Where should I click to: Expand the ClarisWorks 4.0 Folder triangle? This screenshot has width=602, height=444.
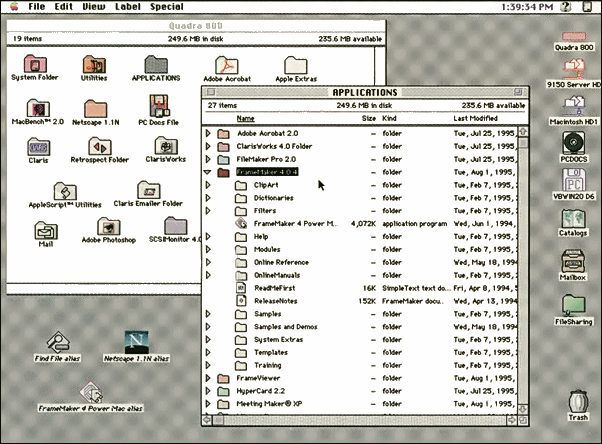[208, 146]
